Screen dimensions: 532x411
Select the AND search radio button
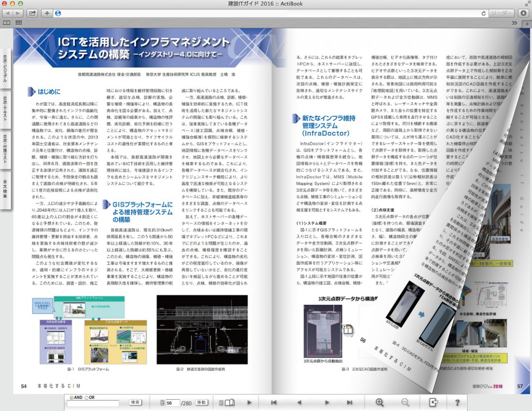[71, 397]
